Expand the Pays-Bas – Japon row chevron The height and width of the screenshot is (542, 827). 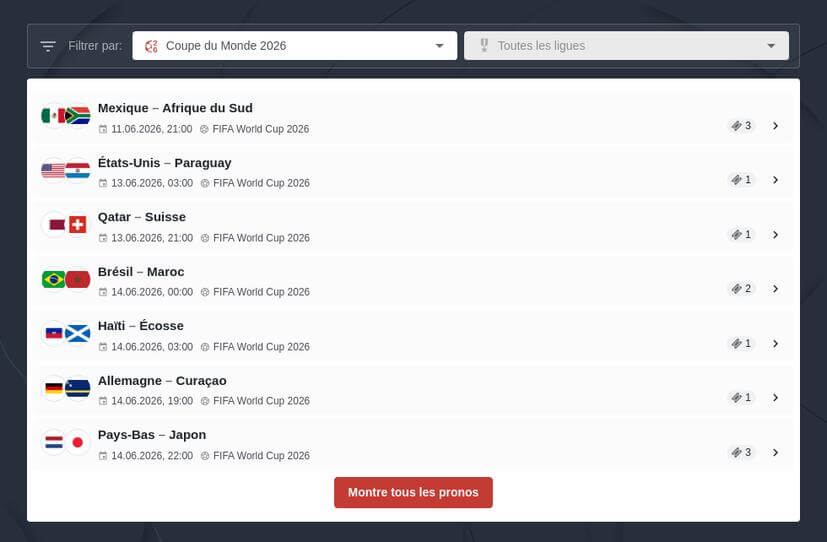[775, 452]
